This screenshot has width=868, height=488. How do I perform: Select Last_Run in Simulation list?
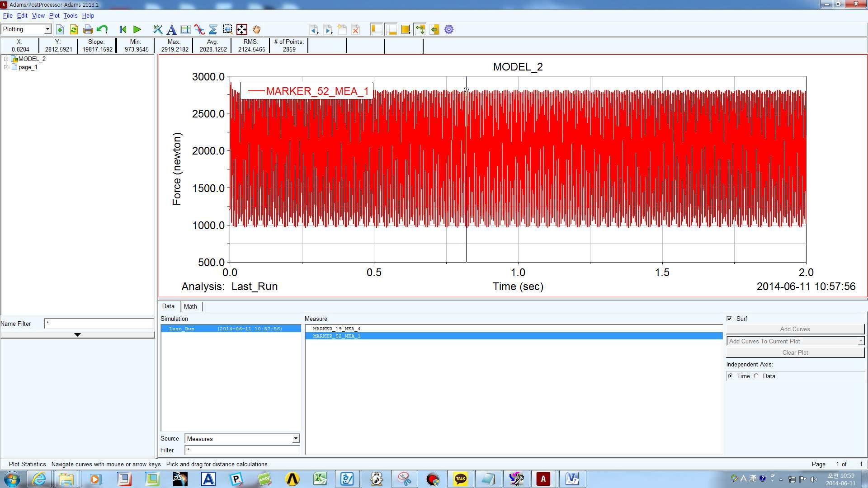click(x=231, y=328)
